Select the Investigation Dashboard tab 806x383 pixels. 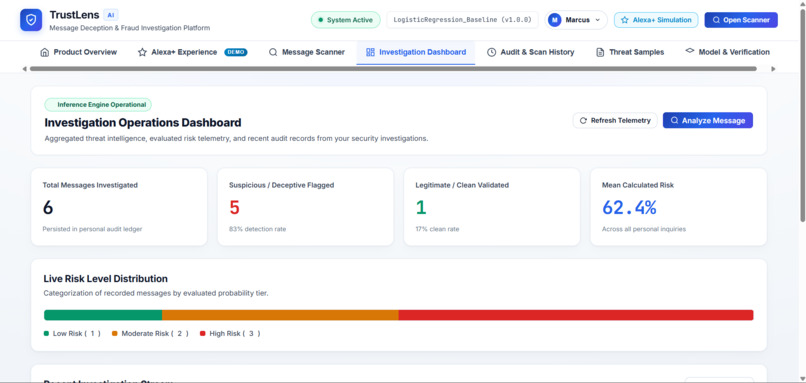(x=416, y=52)
